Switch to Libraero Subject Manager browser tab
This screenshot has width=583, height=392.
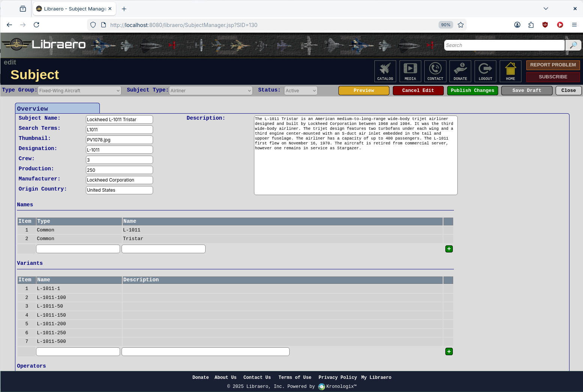click(x=71, y=9)
